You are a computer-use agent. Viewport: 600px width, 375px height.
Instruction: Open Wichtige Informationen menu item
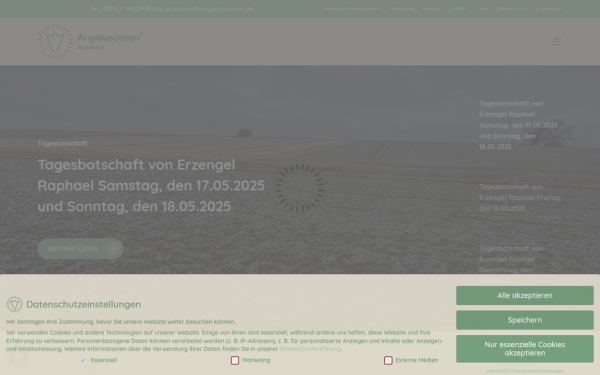[x=352, y=8]
